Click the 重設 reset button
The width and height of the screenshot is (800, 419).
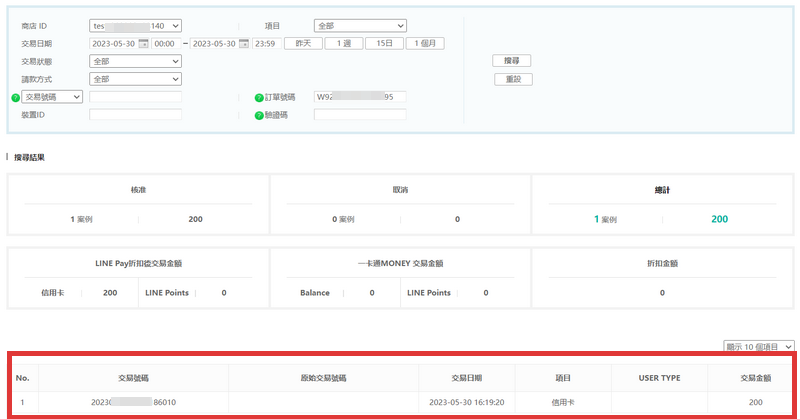(512, 79)
